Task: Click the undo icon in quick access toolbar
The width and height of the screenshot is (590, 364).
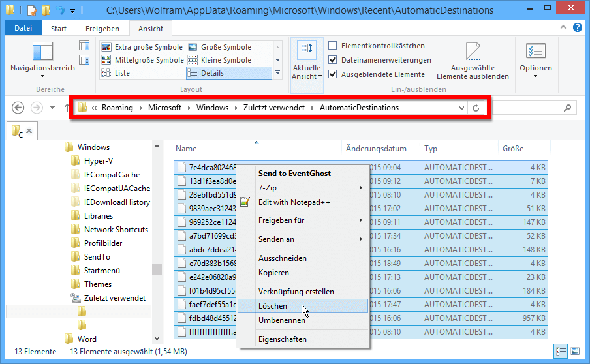Action: tap(60, 10)
